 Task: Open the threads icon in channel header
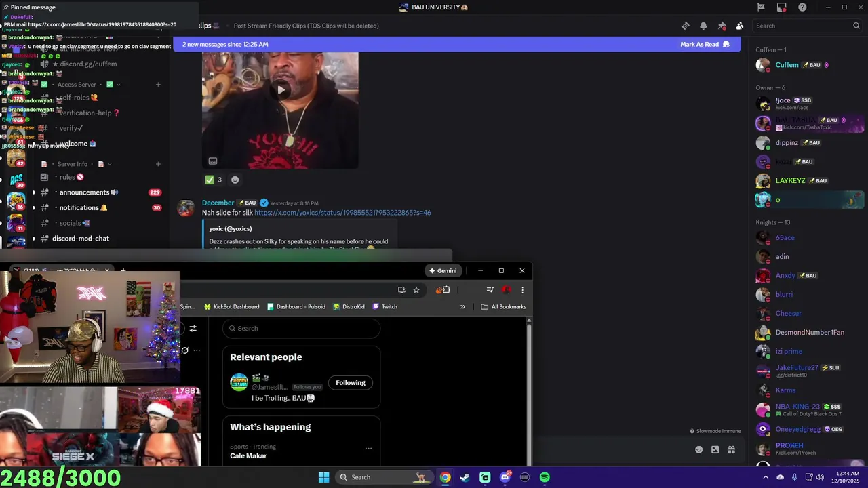685,26
